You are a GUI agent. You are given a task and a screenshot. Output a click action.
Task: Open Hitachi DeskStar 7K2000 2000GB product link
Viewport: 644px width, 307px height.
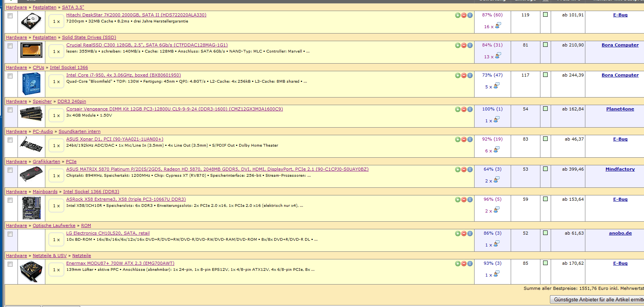(136, 15)
